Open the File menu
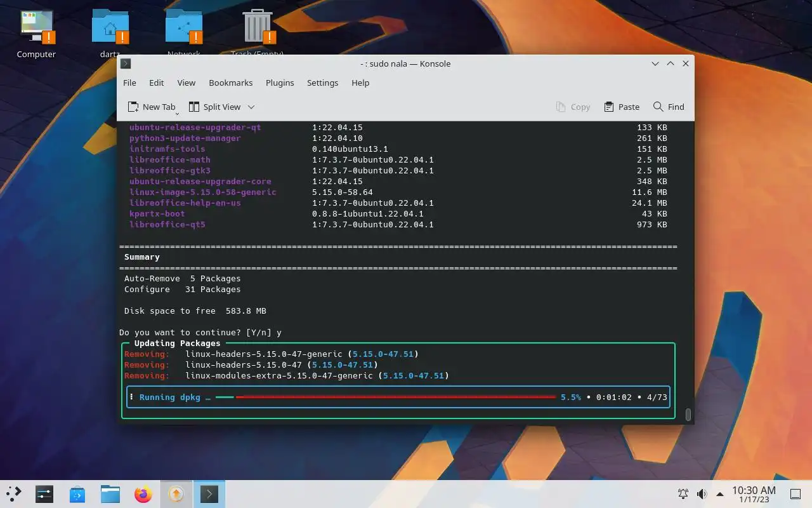Image resolution: width=812 pixels, height=508 pixels. (x=129, y=83)
